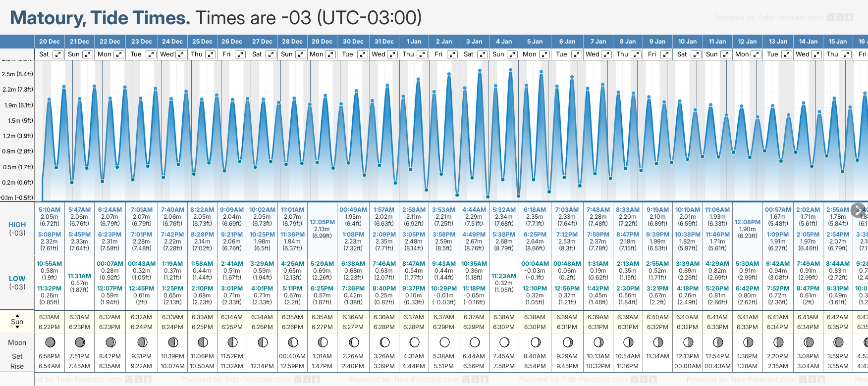The height and width of the screenshot is (386, 868).
Task: Click the moon phase icon for 20 Dec
Action: click(50, 342)
